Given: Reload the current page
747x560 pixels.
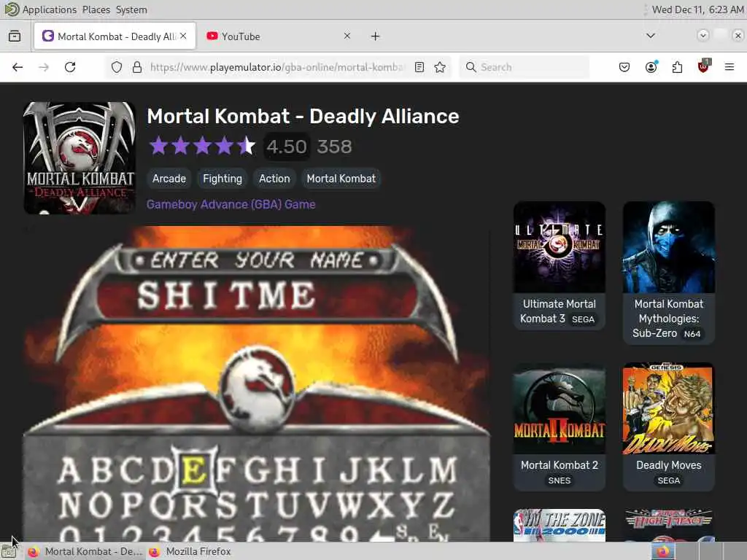Looking at the screenshot, I should (x=70, y=67).
